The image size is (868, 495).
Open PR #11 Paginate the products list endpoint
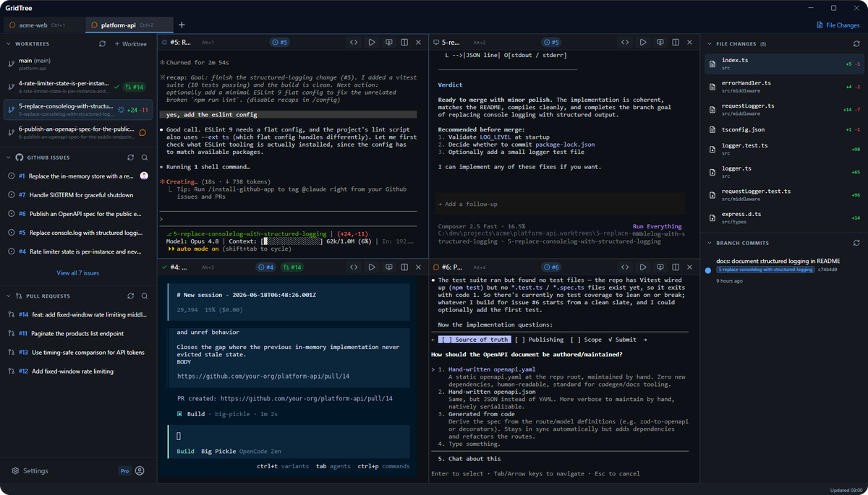click(77, 333)
